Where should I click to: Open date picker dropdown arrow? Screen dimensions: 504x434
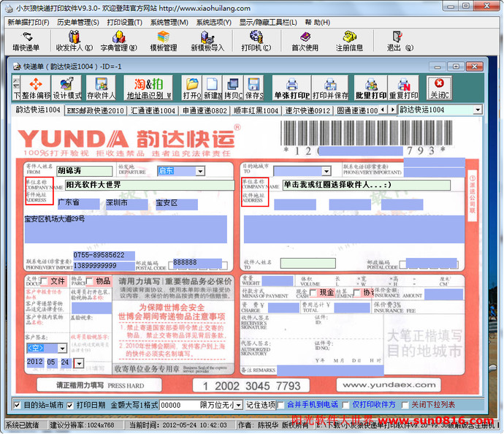click(79, 364)
